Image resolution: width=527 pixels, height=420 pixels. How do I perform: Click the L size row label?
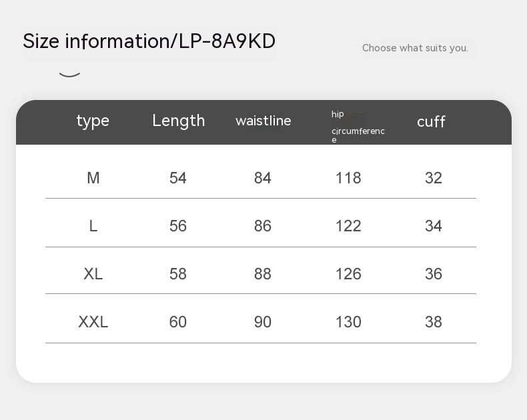[93, 226]
